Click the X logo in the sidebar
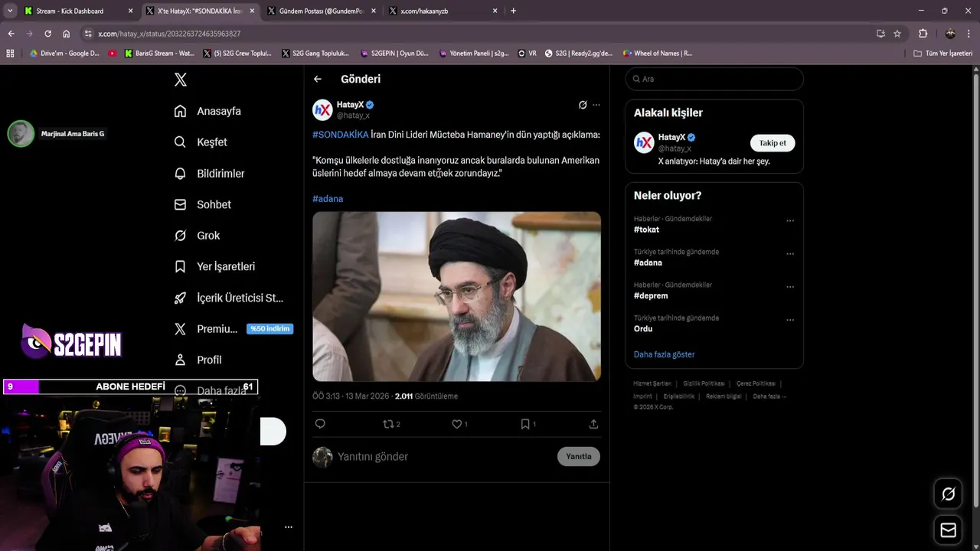 181,80
